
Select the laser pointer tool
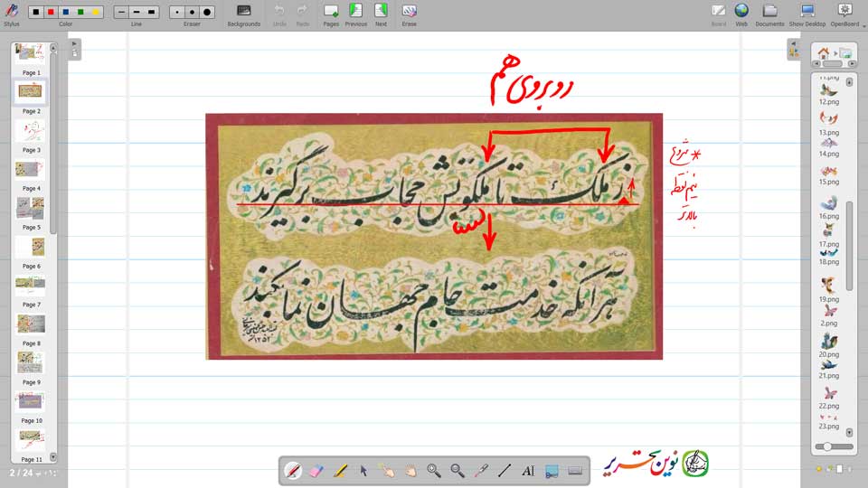pos(481,471)
